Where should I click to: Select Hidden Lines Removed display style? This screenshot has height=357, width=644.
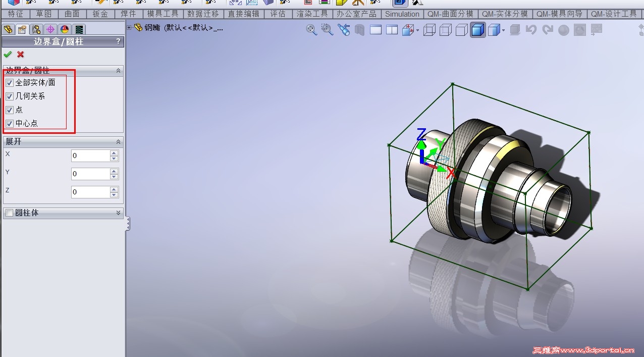pos(461,30)
